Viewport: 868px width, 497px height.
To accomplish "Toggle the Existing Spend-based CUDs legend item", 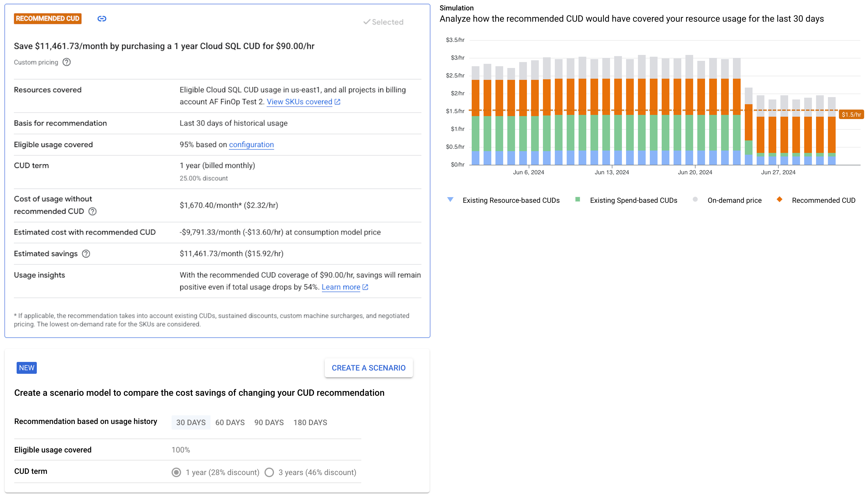I will pos(634,200).
